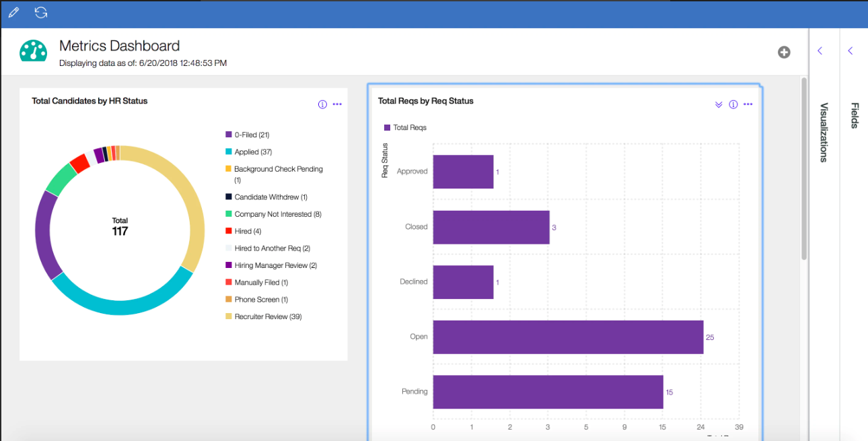
Task: Click the 25 value label on Open bar
Action: coord(710,337)
